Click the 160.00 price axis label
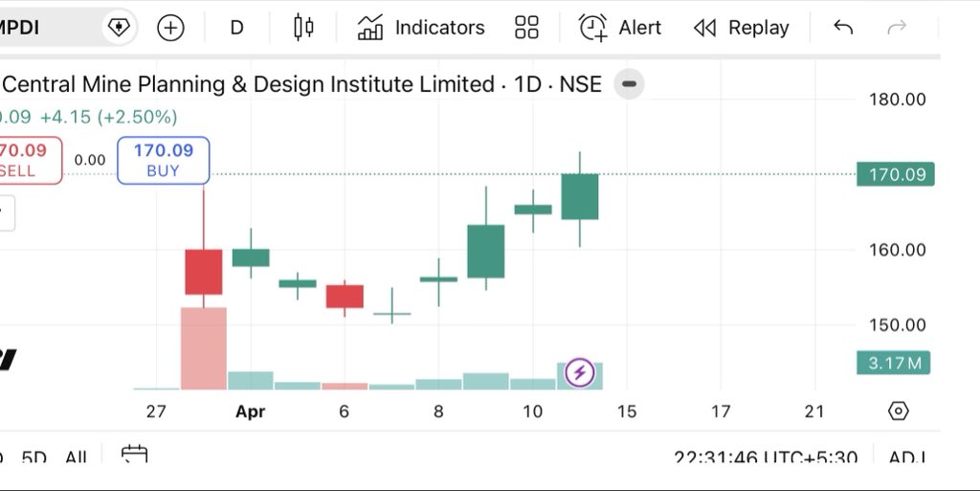This screenshot has height=491, width=980. 898,250
